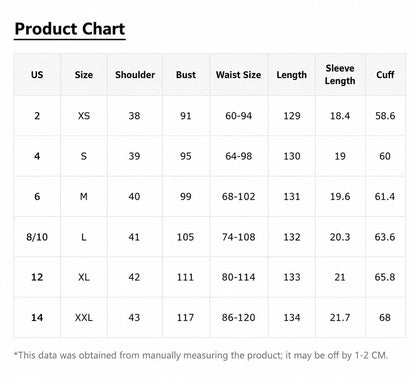This screenshot has height=380, width=416.
Task: Select the XS size cell
Action: (x=84, y=116)
